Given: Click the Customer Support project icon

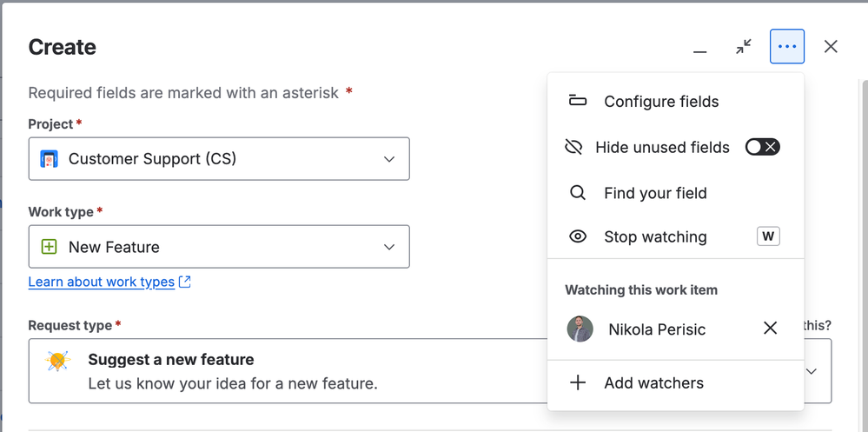Looking at the screenshot, I should tap(50, 159).
